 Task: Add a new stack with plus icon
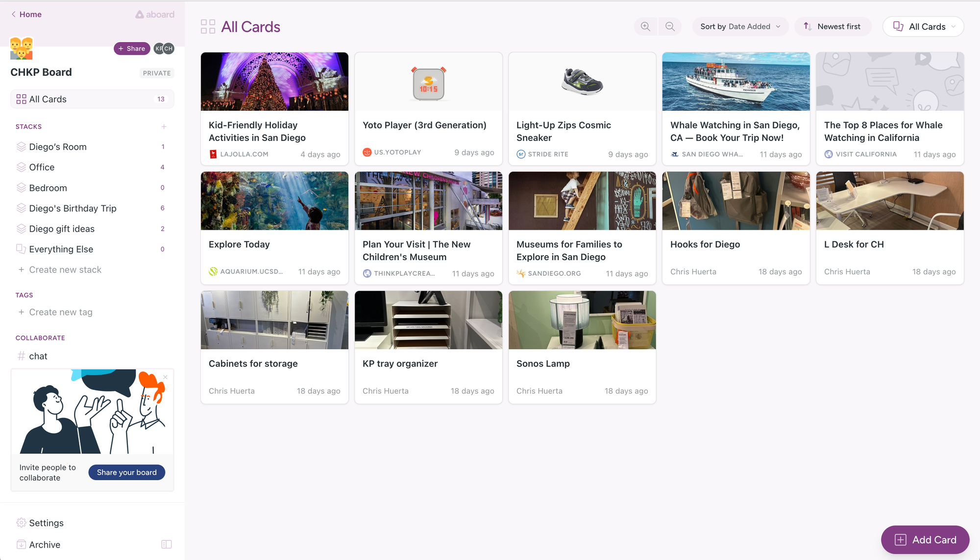point(164,126)
